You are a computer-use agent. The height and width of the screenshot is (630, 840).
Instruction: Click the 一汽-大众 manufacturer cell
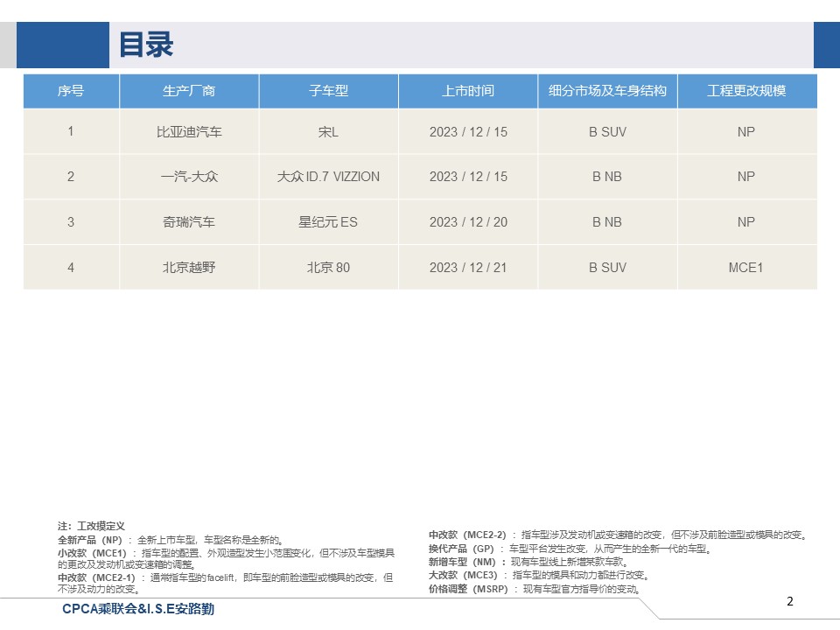(189, 177)
